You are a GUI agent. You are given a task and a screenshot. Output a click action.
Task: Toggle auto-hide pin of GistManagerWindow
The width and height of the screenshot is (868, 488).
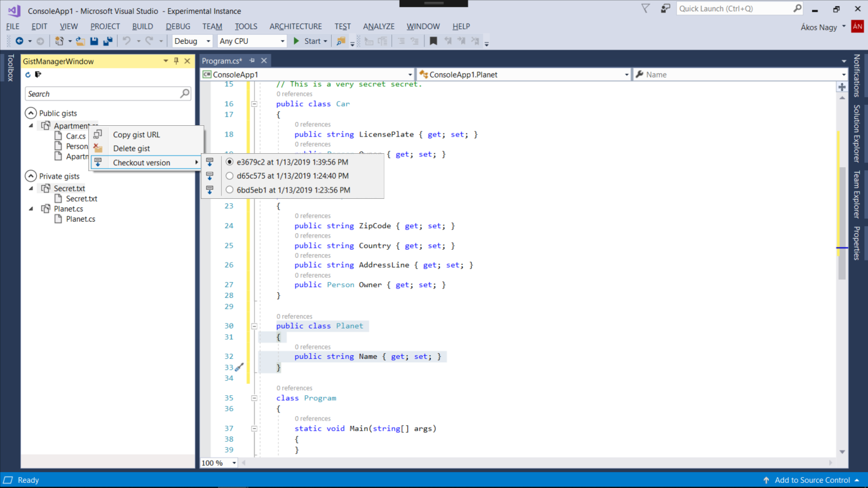pos(177,61)
